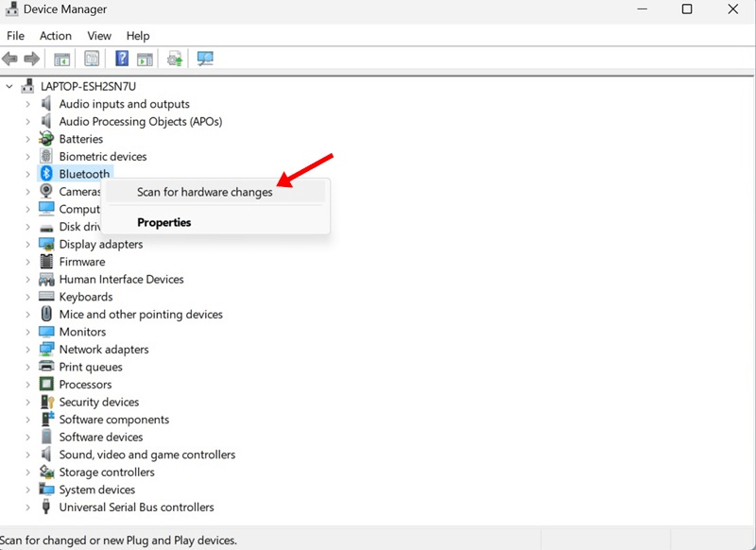756x550 pixels.
Task: Open the View menu
Action: click(99, 36)
